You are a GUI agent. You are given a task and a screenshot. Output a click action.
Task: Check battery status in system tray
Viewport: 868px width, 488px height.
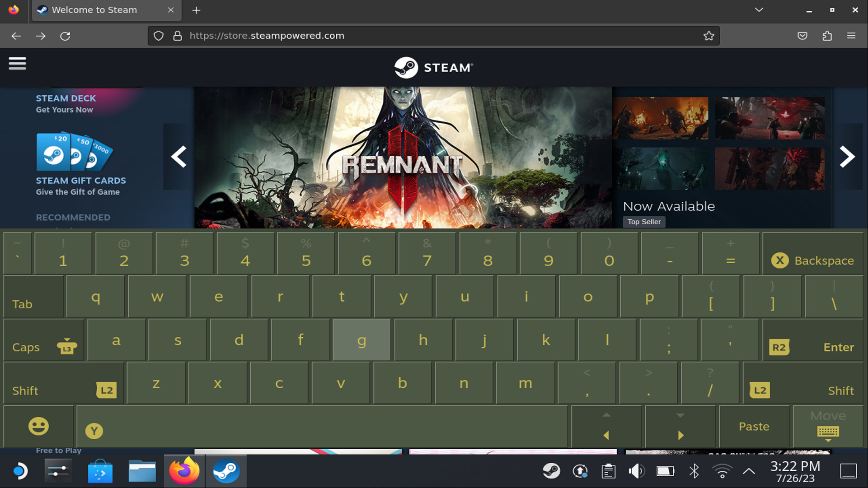665,471
